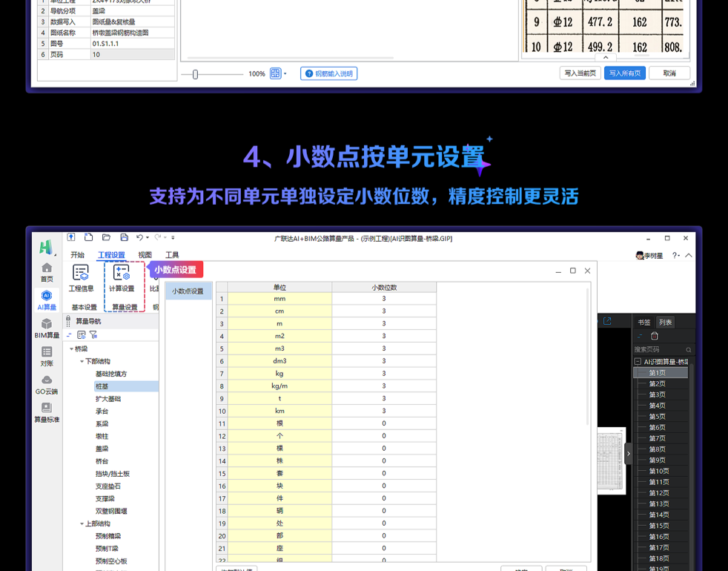Select 基础挖填方 in navigation tree
The image size is (728, 571).
[x=111, y=374]
